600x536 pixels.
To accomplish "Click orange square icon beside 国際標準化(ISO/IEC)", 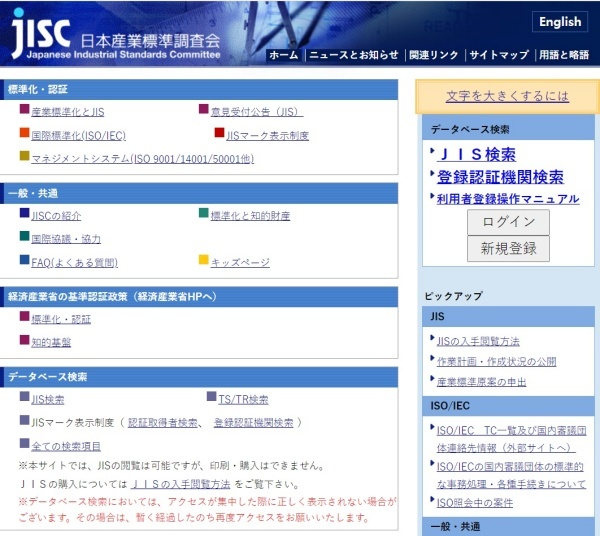I will 24,132.
